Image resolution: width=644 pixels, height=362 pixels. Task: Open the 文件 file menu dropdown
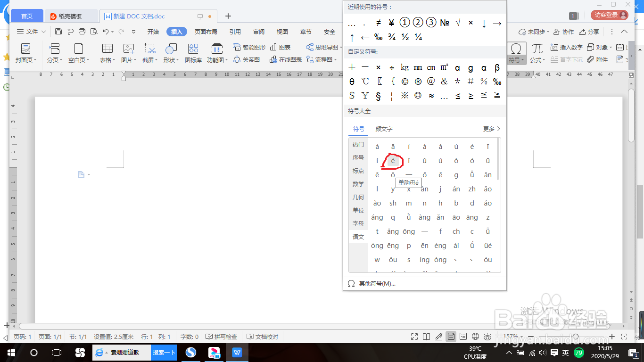(32, 32)
